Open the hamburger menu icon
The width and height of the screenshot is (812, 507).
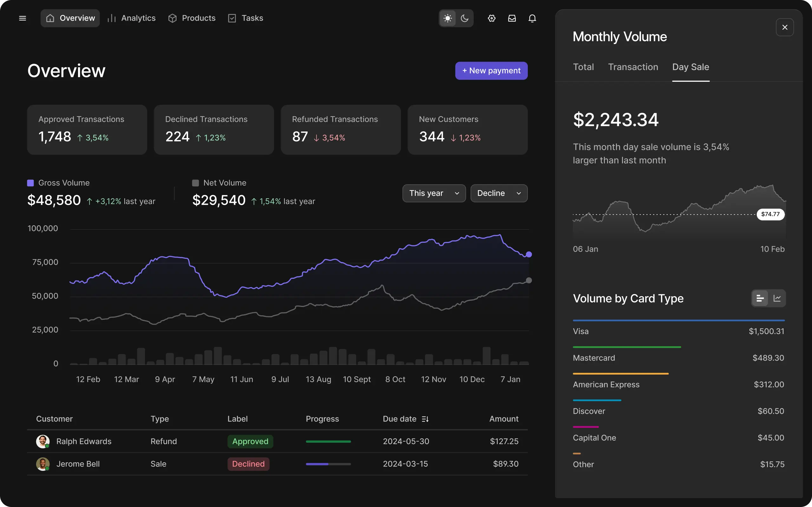pyautogui.click(x=23, y=18)
